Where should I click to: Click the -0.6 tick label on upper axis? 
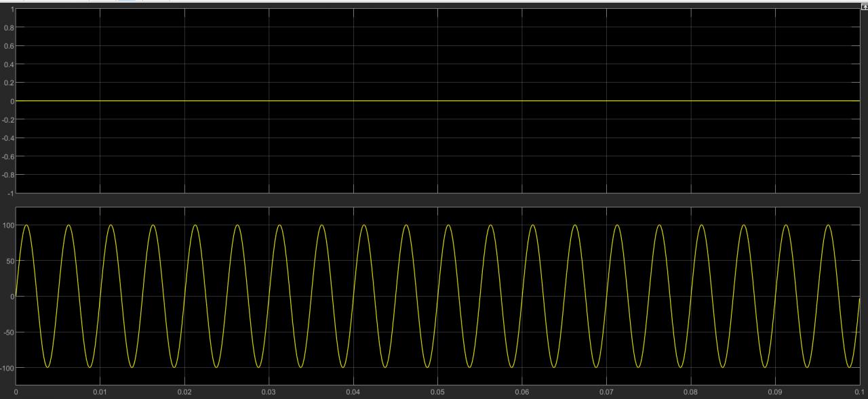pyautogui.click(x=8, y=156)
